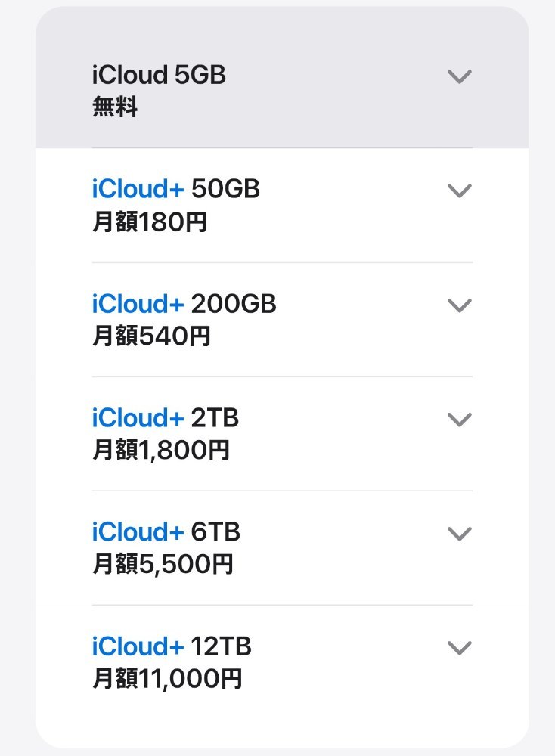Expand the iCloud 5GB free plan chevron
Screen dimensions: 555x756
pos(459,76)
